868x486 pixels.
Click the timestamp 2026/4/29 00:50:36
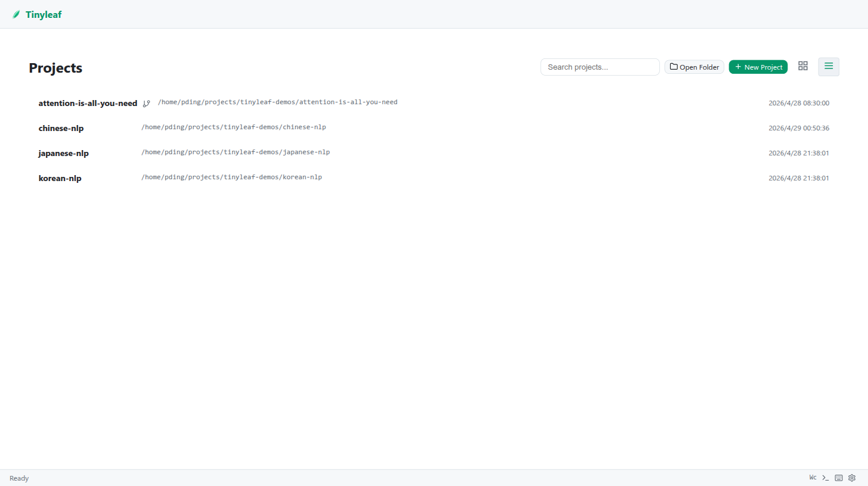pyautogui.click(x=799, y=128)
